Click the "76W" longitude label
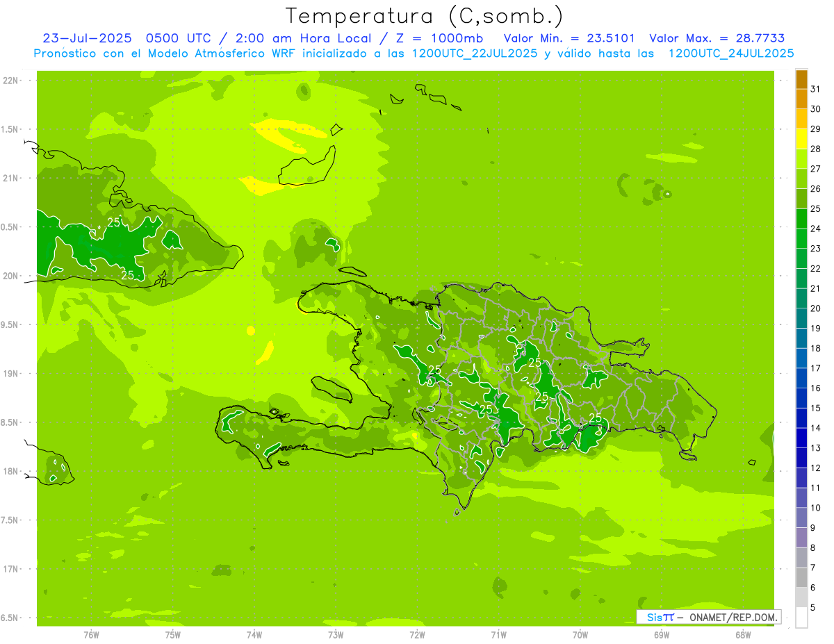The height and width of the screenshot is (644, 834). [x=91, y=634]
